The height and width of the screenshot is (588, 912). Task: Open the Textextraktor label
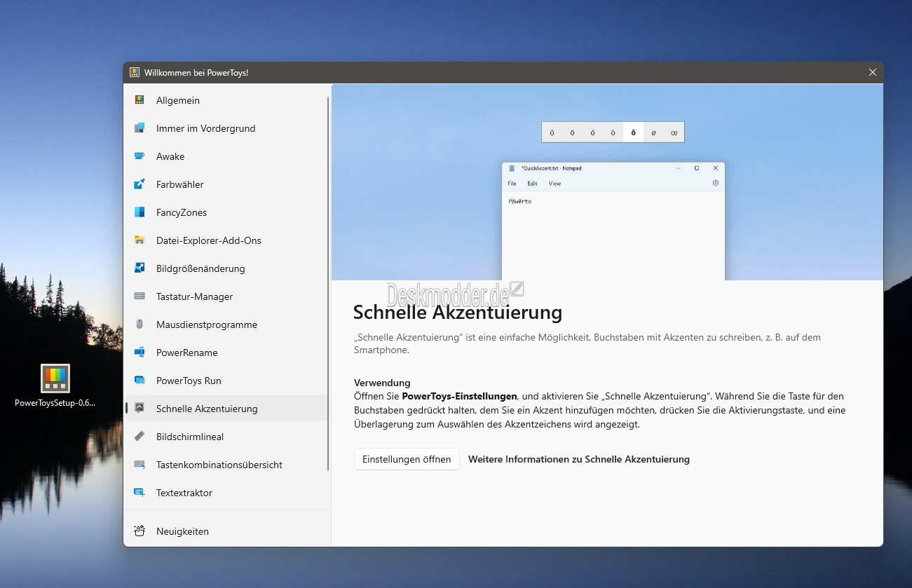pyautogui.click(x=184, y=493)
